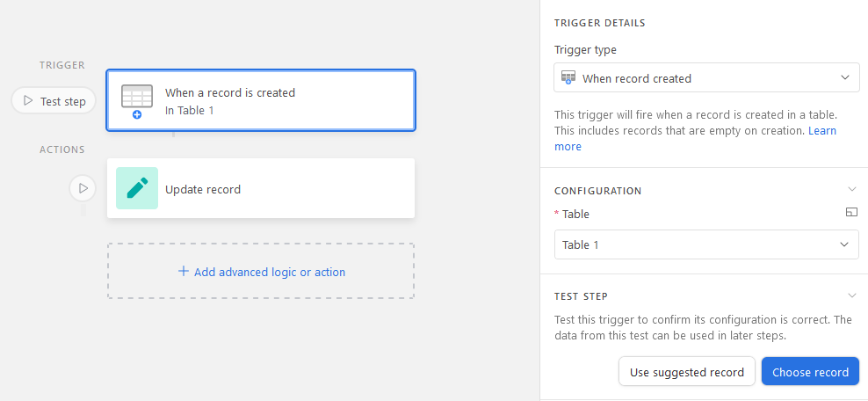This screenshot has height=401, width=868.
Task: Click Add advanced logic or action
Action: 261,272
